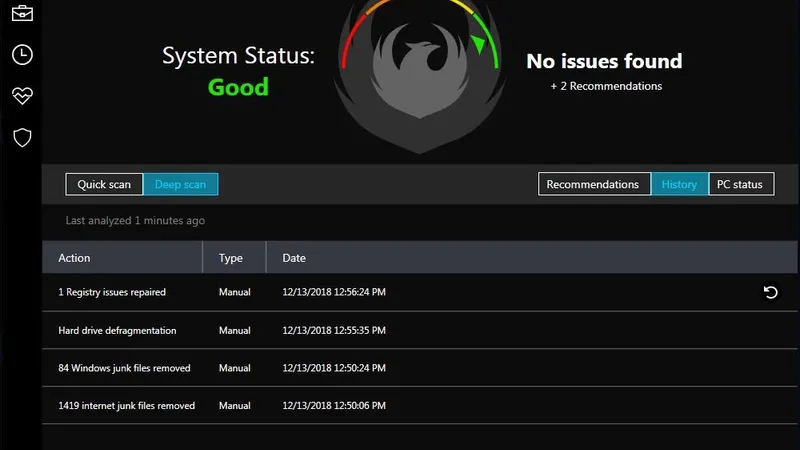Sort history by Action column header
The width and height of the screenshot is (800, 450).
(x=75, y=258)
